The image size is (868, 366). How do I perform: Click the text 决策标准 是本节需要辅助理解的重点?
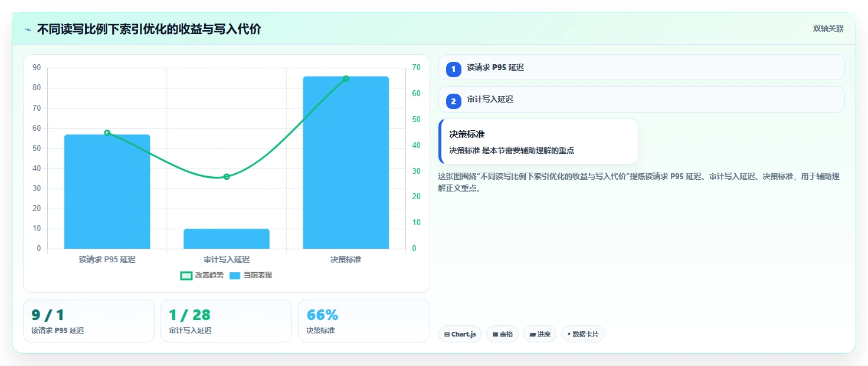(x=512, y=150)
